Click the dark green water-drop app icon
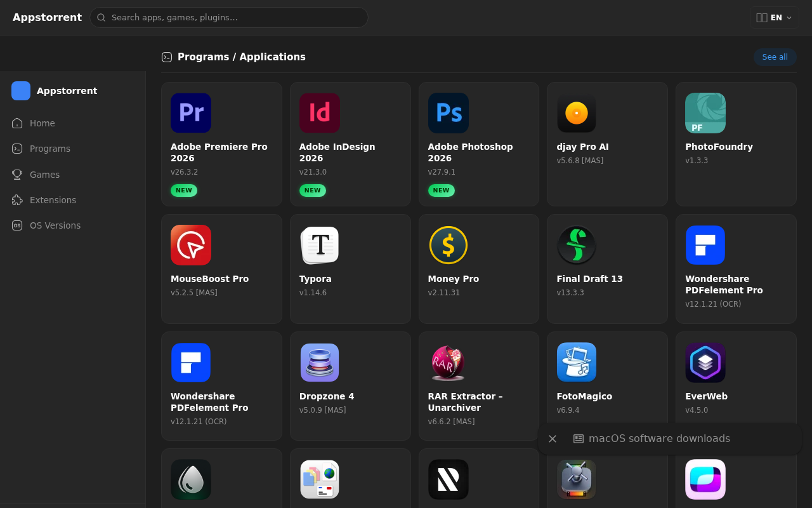Image resolution: width=812 pixels, height=508 pixels. pos(191,479)
